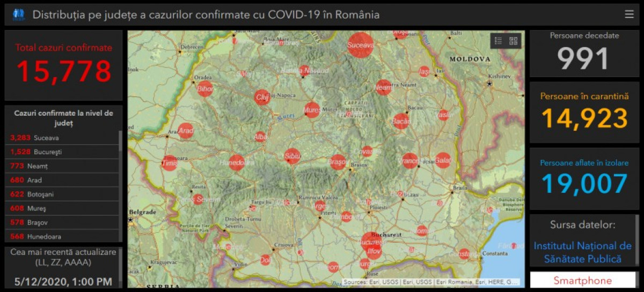Open the hamburger menu in the header
The height and width of the screenshot is (292, 644).
pyautogui.click(x=629, y=14)
